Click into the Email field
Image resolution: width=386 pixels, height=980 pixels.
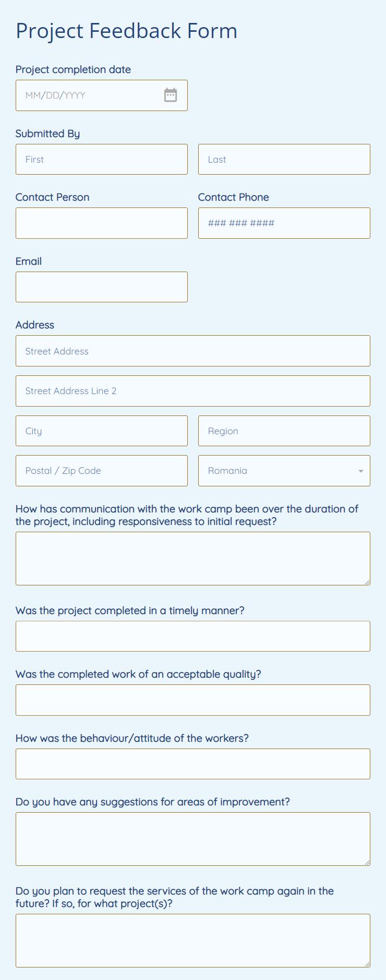pyautogui.click(x=101, y=287)
